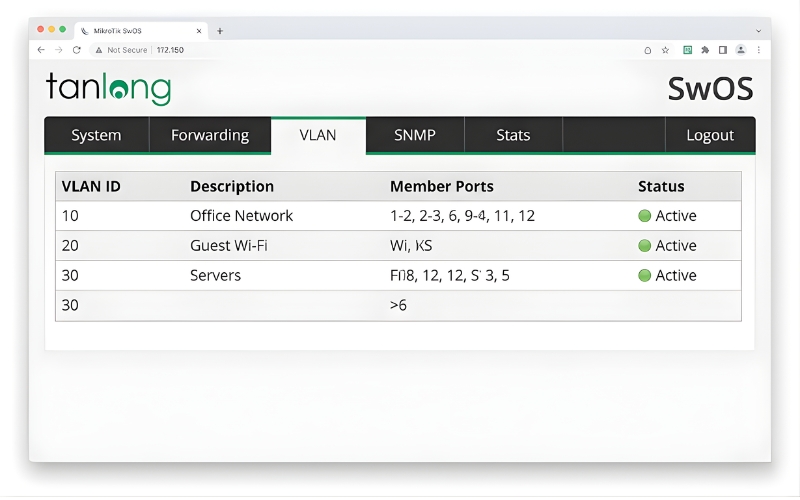Click the tanlong logo
Viewport: 800px width, 500px height.
(108, 88)
